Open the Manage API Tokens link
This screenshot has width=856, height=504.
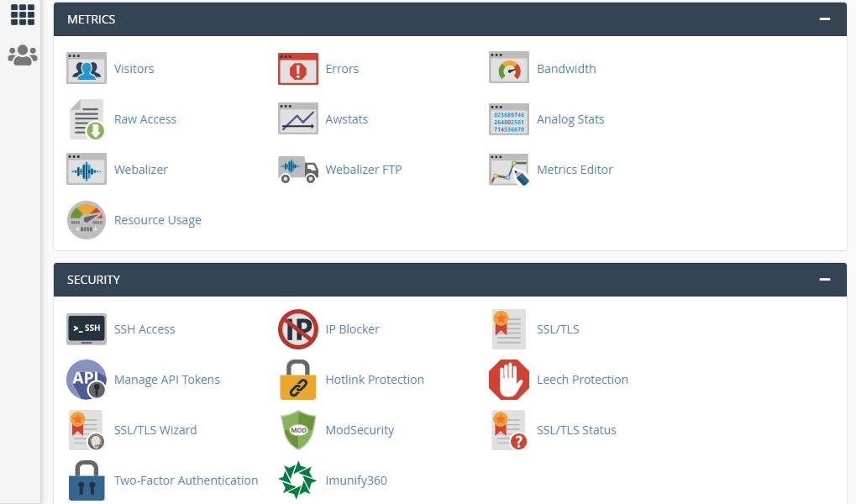(166, 380)
